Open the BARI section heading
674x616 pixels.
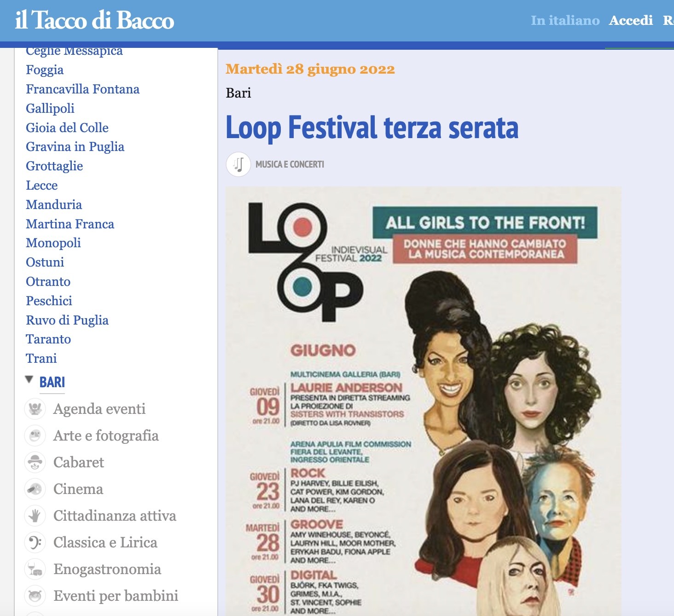[x=52, y=382]
